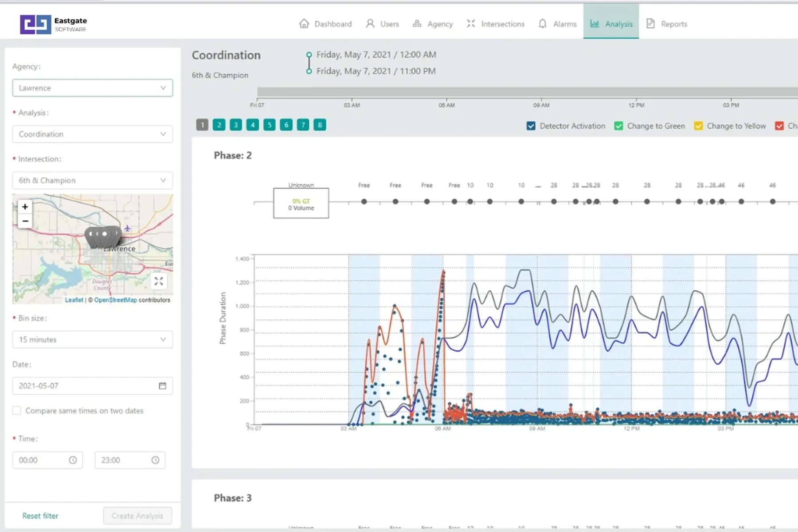Select phase button 4
The width and height of the screenshot is (798, 532).
[x=253, y=125]
